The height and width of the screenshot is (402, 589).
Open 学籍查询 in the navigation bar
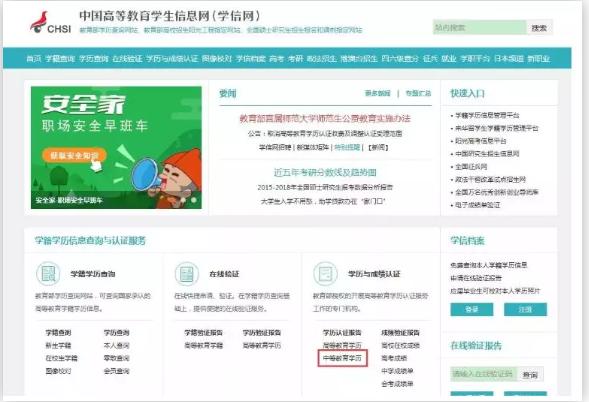click(60, 59)
